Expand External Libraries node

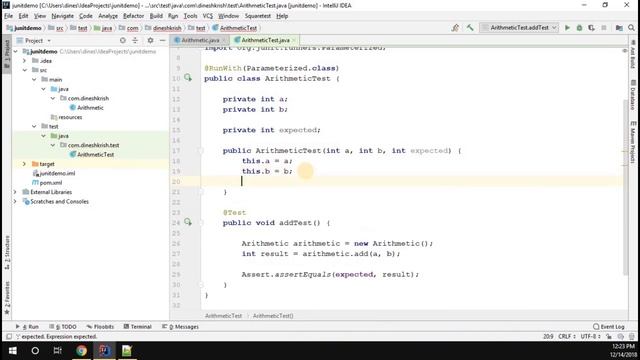click(x=16, y=192)
